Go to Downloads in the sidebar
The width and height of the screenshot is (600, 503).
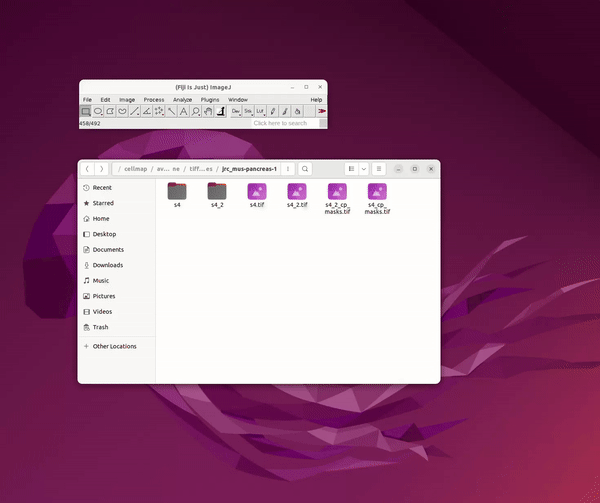click(107, 265)
